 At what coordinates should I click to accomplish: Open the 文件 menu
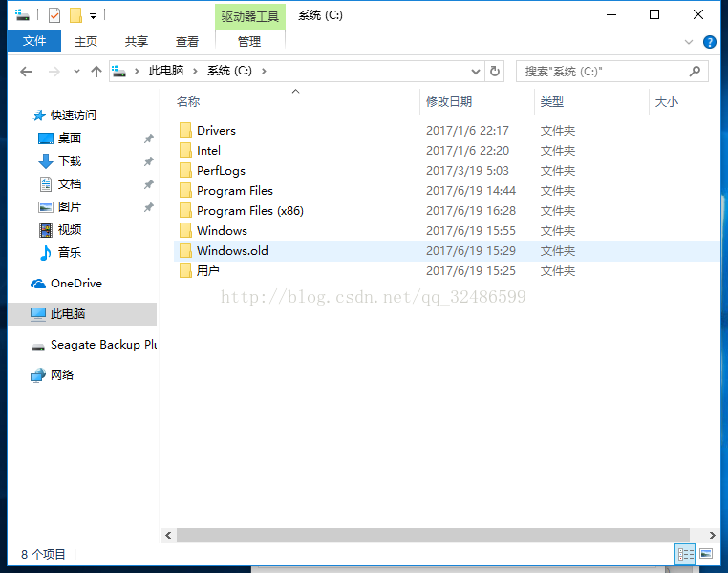34,41
